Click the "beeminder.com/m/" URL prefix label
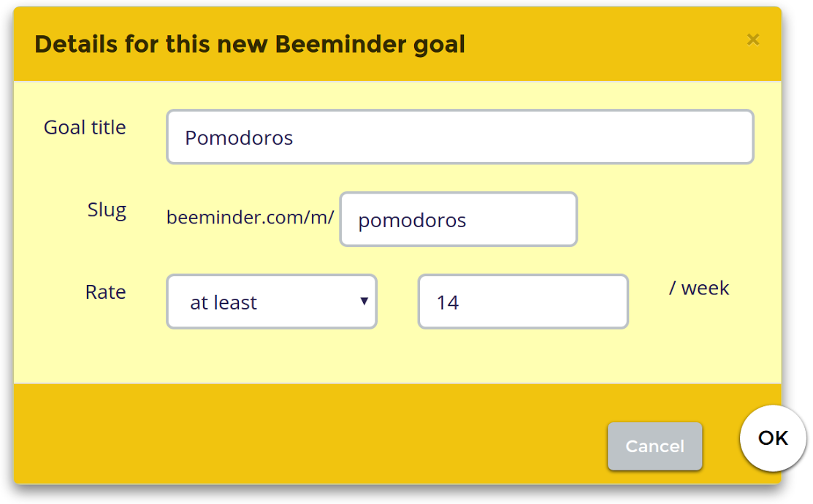Viewport: 813px width, 504px height. 251,217
